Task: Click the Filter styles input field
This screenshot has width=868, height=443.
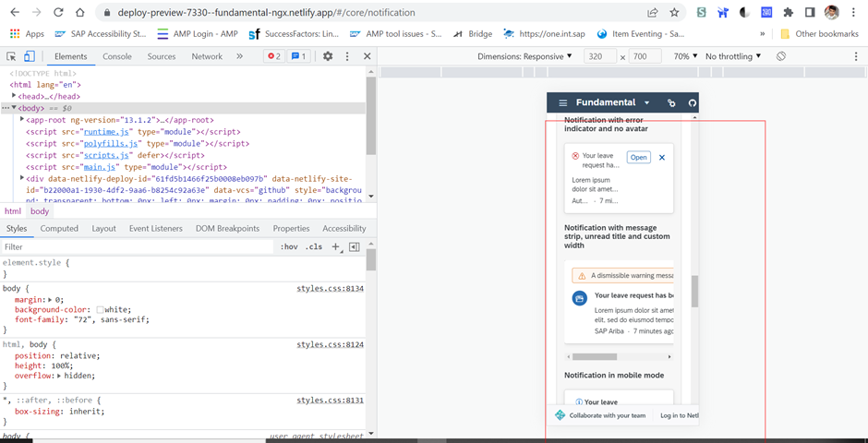Action: (138, 247)
